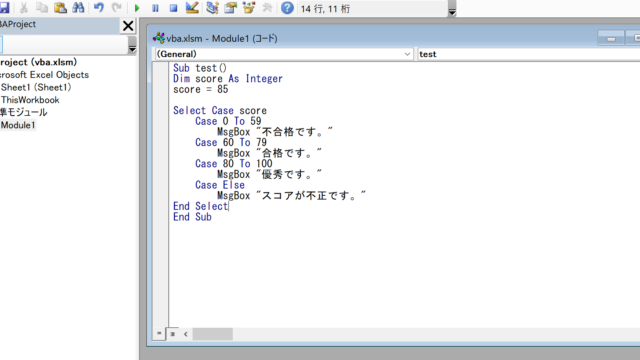This screenshot has width=640, height=360.
Task: Minimize the Module1 code window
Action: (611, 39)
